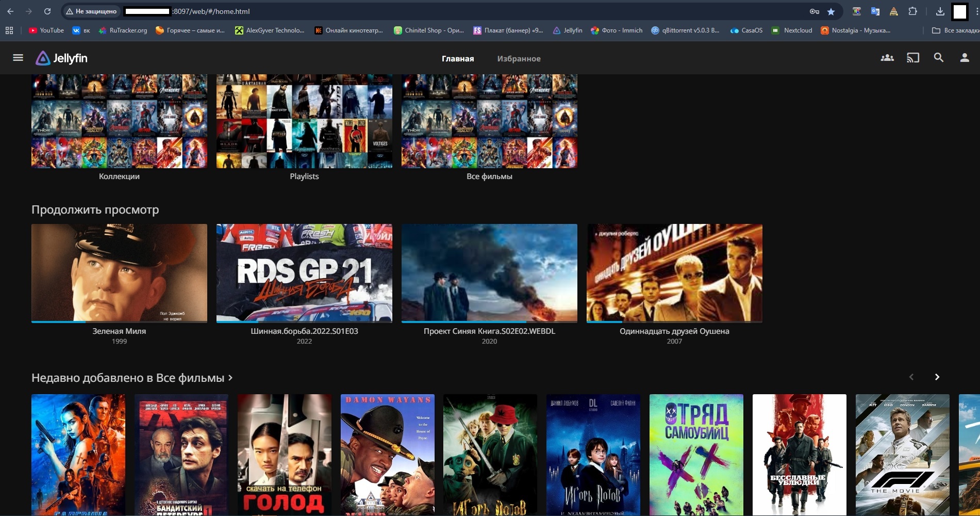Viewport: 980px width, 516px height.
Task: Open the Playlists library thumbnail
Action: pos(304,121)
